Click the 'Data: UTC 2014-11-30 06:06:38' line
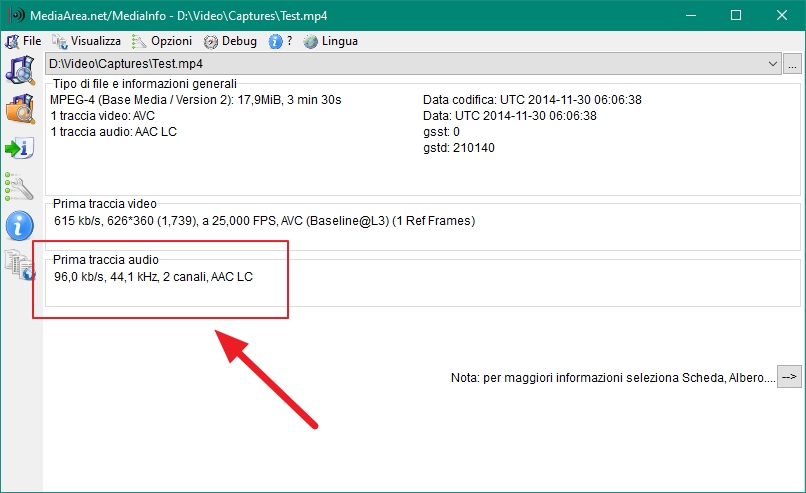The height and width of the screenshot is (493, 806). click(x=509, y=116)
